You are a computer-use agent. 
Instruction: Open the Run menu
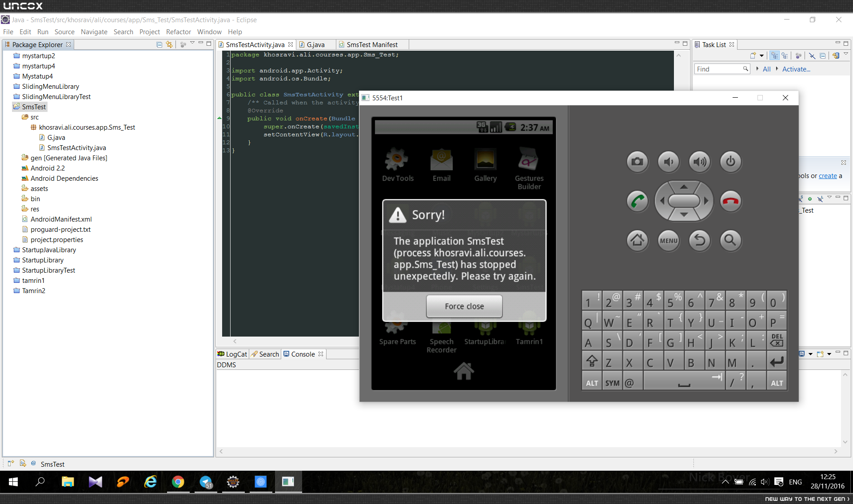pos(43,32)
